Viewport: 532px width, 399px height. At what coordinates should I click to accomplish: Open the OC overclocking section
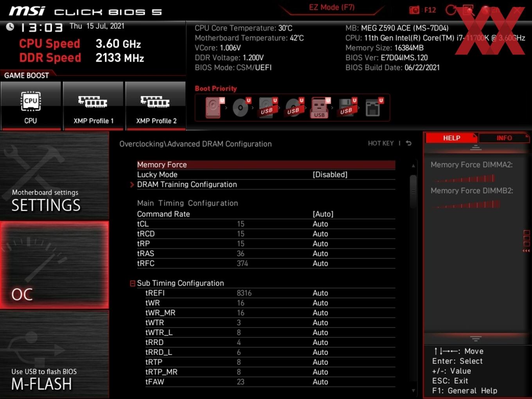tap(54, 265)
